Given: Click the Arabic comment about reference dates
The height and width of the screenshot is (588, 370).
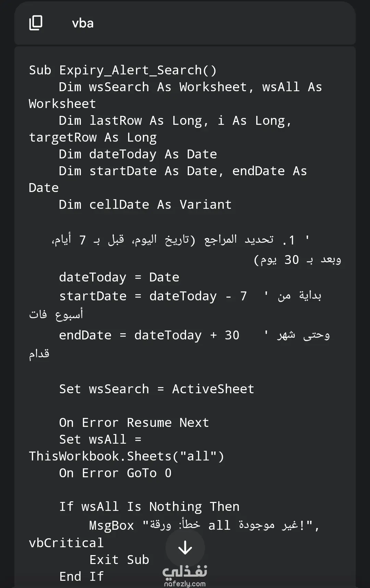Looking at the screenshot, I should click(196, 249).
